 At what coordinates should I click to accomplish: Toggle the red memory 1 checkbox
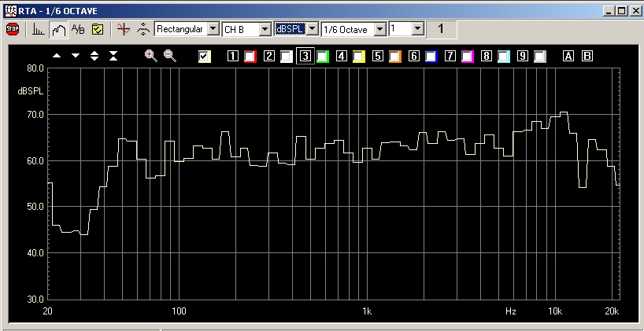tap(250, 56)
